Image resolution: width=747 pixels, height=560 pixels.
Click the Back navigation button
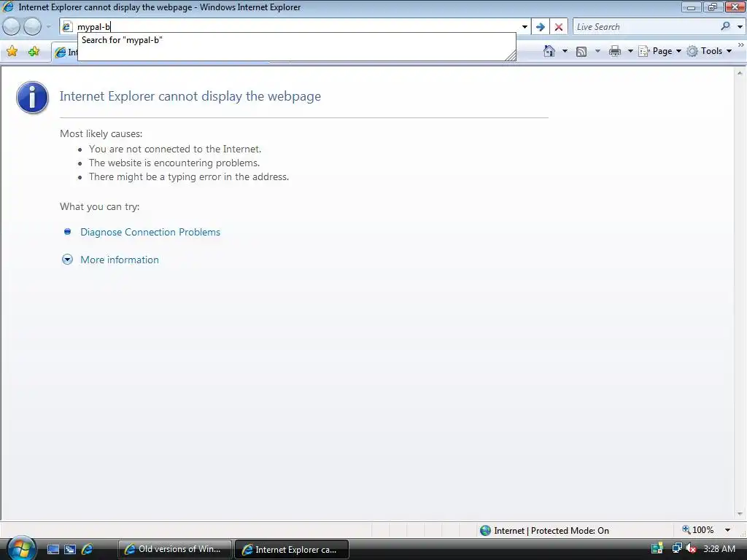pyautogui.click(x=12, y=27)
